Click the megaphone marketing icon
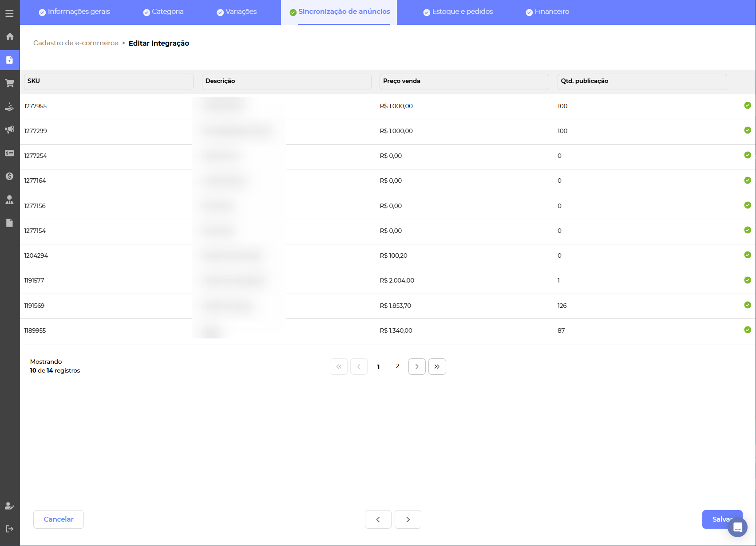 [x=9, y=130]
